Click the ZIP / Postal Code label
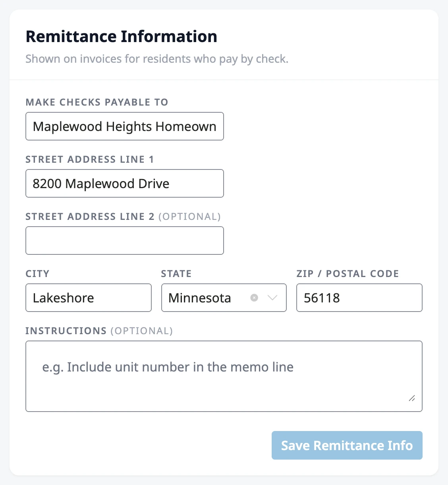 point(348,274)
